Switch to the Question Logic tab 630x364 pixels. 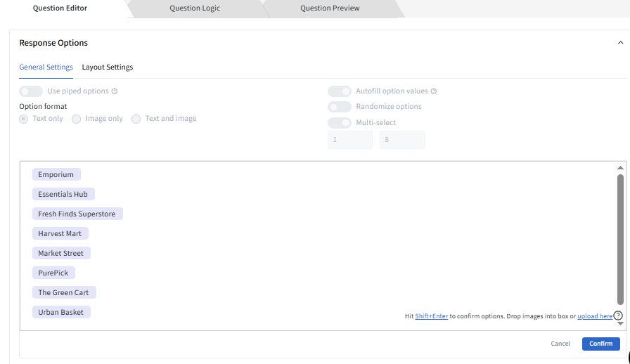(195, 8)
